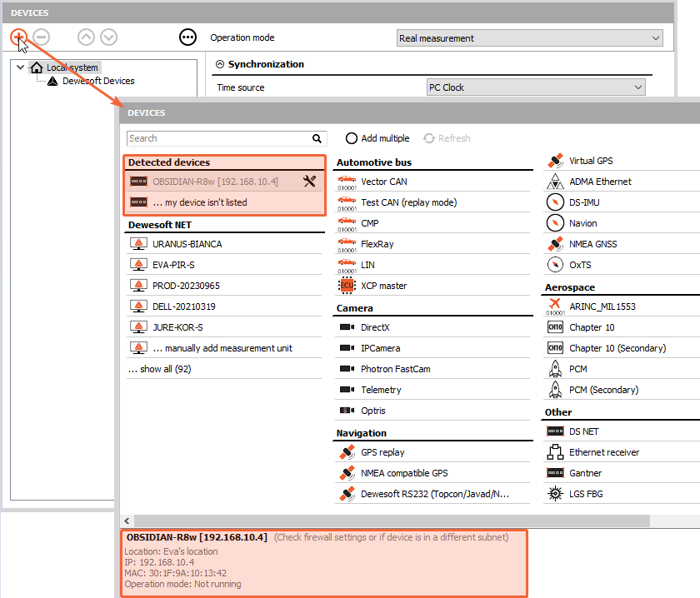The image size is (700, 598).
Task: Select NMEA compatible GPS
Action: [432, 473]
